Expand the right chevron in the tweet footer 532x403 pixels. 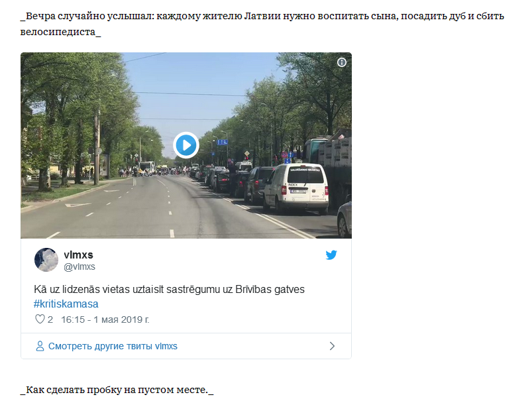pos(332,346)
